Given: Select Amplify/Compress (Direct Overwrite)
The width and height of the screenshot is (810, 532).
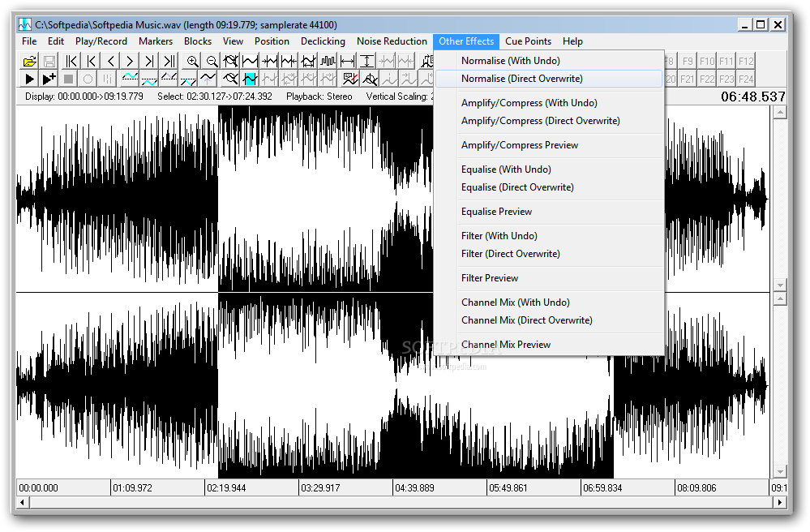Looking at the screenshot, I should coord(549,121).
